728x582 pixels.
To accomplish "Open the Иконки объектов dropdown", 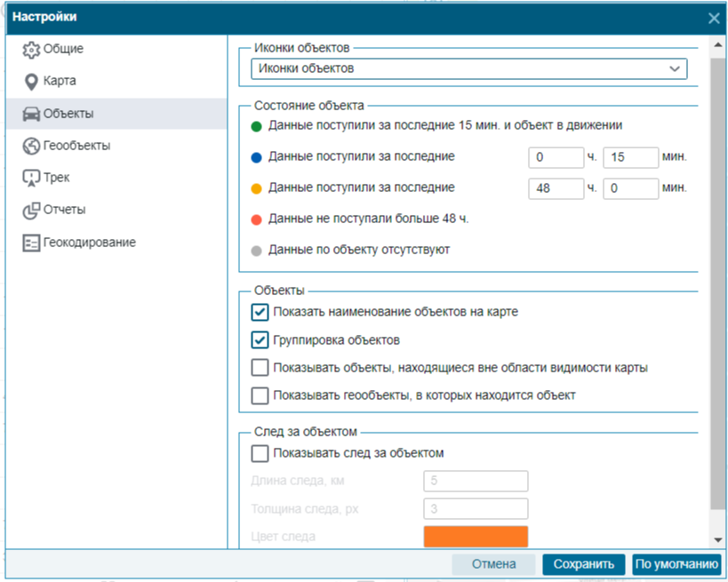I will coord(462,68).
